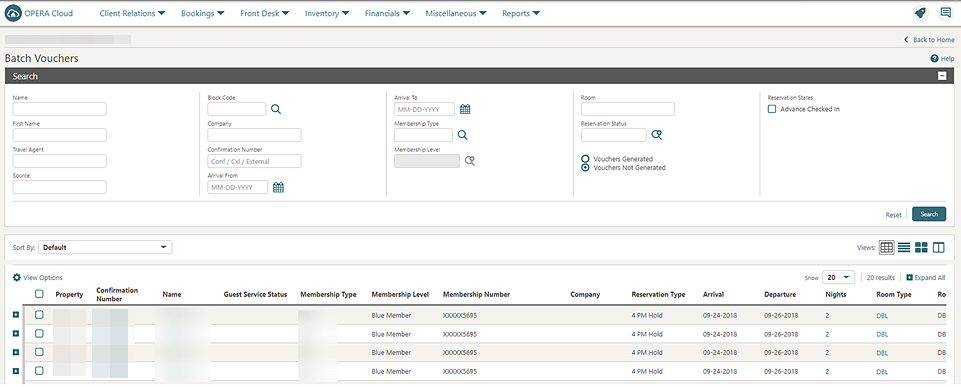Tick the first row checkbox
961x387 pixels.
click(39, 315)
